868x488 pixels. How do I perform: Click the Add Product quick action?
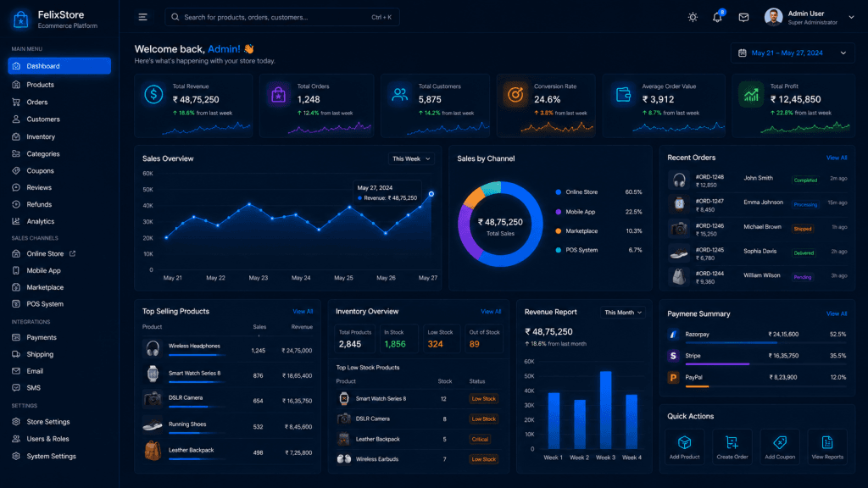coord(685,447)
